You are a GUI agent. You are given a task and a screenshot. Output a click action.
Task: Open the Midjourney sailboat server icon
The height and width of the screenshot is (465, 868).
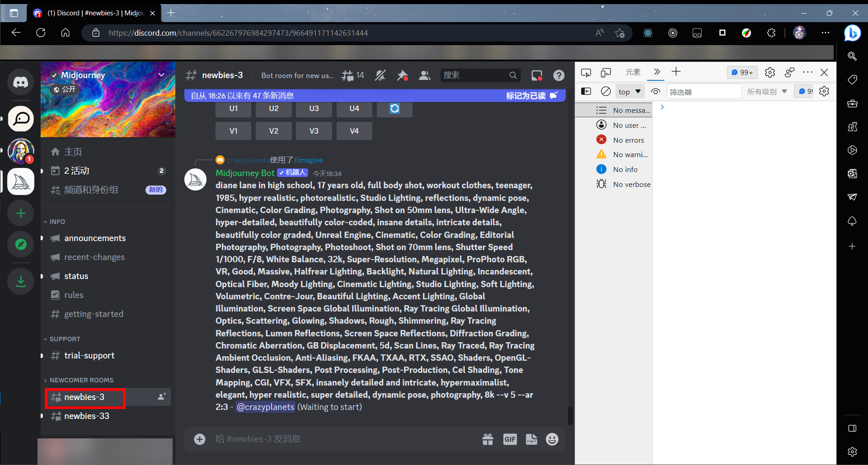click(x=20, y=181)
